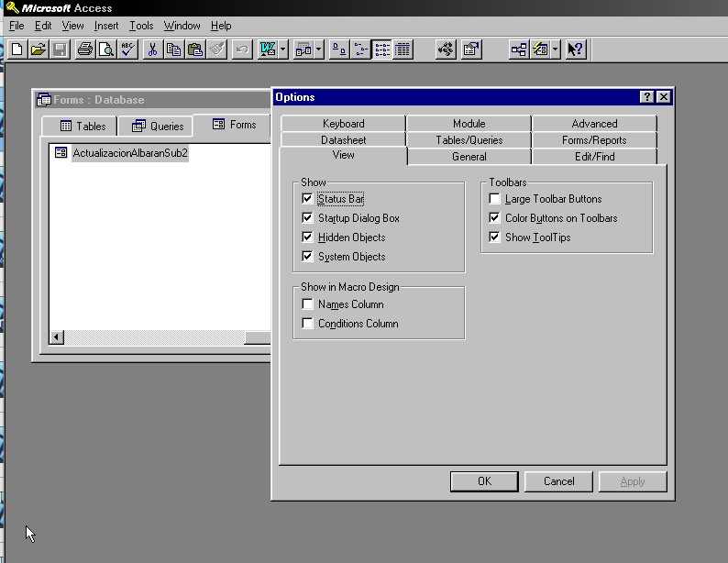Click the Properties toolbar icon
Screen dimensions: 728x563
pos(470,50)
